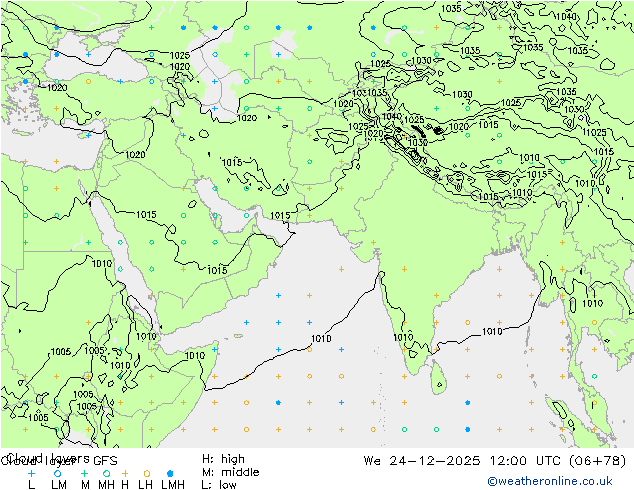The height and width of the screenshot is (490, 634).
Task: Open the ©weatheronline.co.uk link
Action: coord(549,481)
